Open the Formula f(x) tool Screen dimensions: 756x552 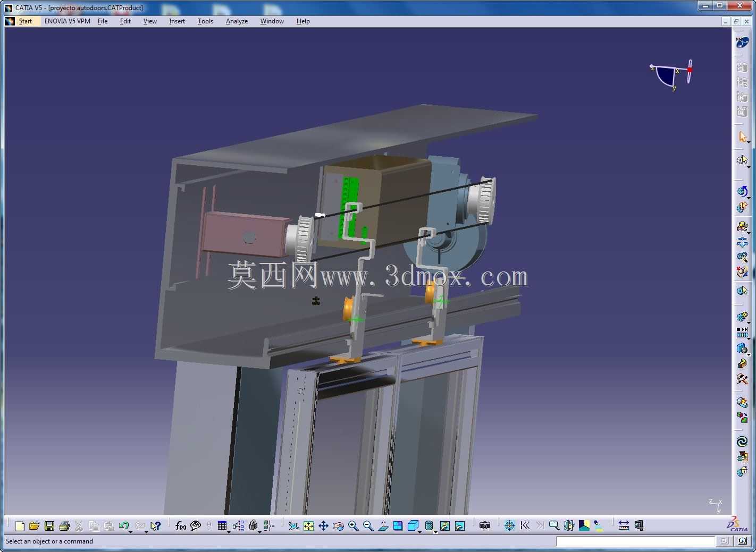tap(181, 526)
